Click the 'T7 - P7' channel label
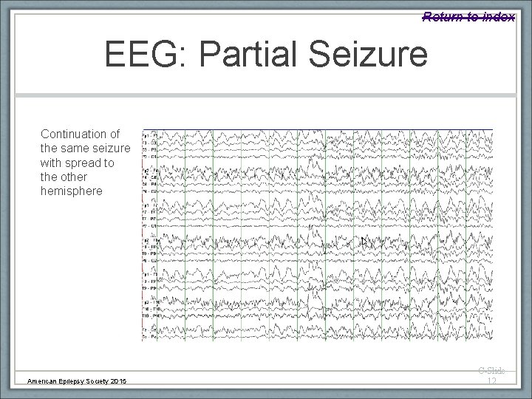The height and width of the screenshot is (399, 532). 149,219
